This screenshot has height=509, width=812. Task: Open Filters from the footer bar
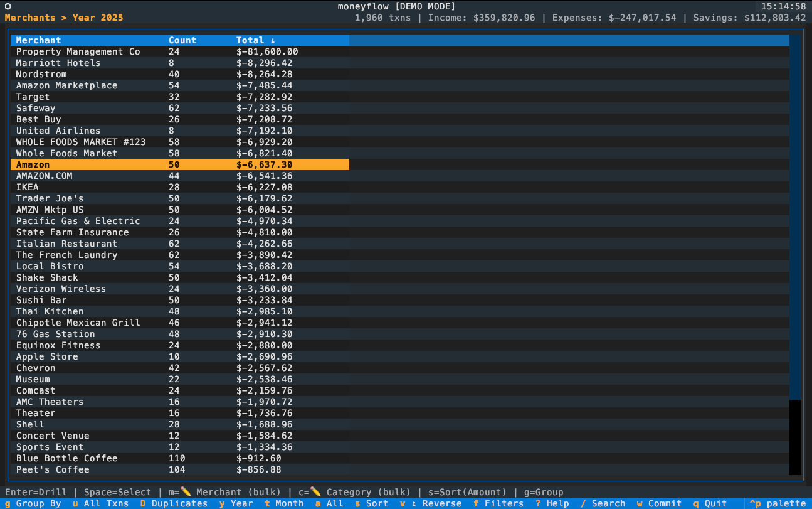[498, 503]
